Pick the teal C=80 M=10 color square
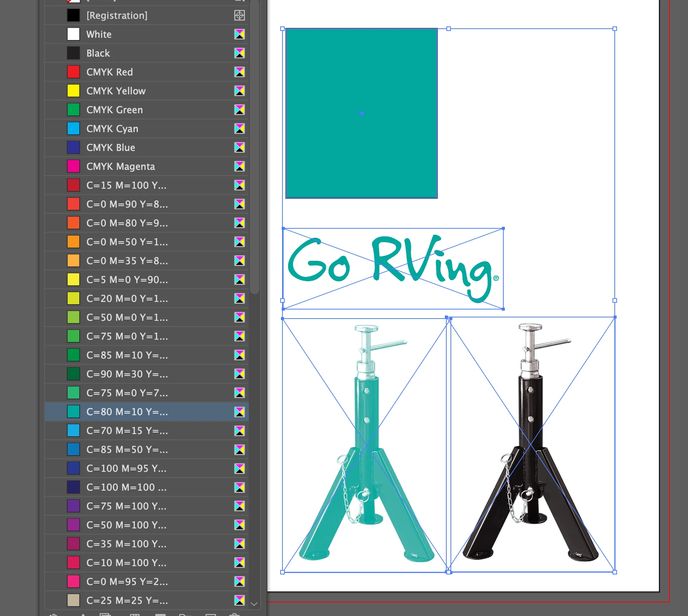The image size is (688, 616). point(73,412)
